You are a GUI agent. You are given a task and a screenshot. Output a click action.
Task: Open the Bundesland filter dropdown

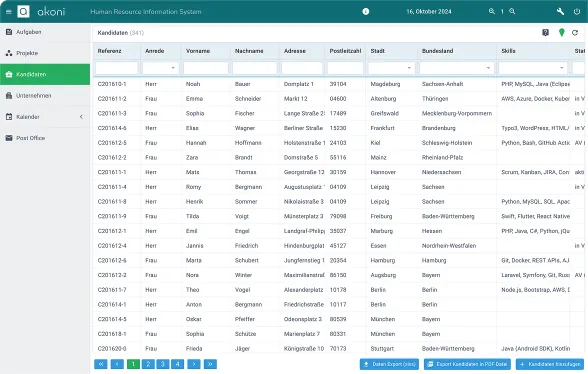click(457, 68)
